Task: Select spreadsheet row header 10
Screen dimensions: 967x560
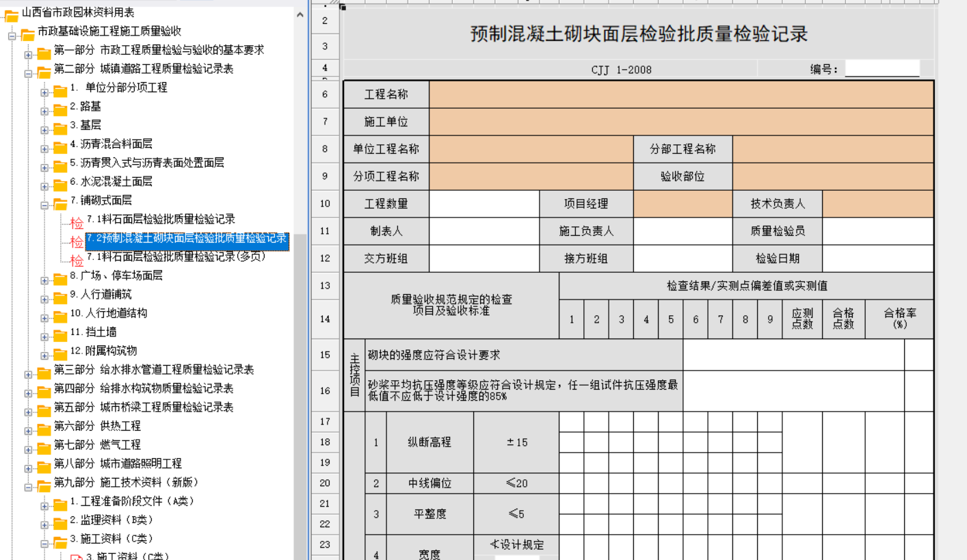Action: point(325,204)
